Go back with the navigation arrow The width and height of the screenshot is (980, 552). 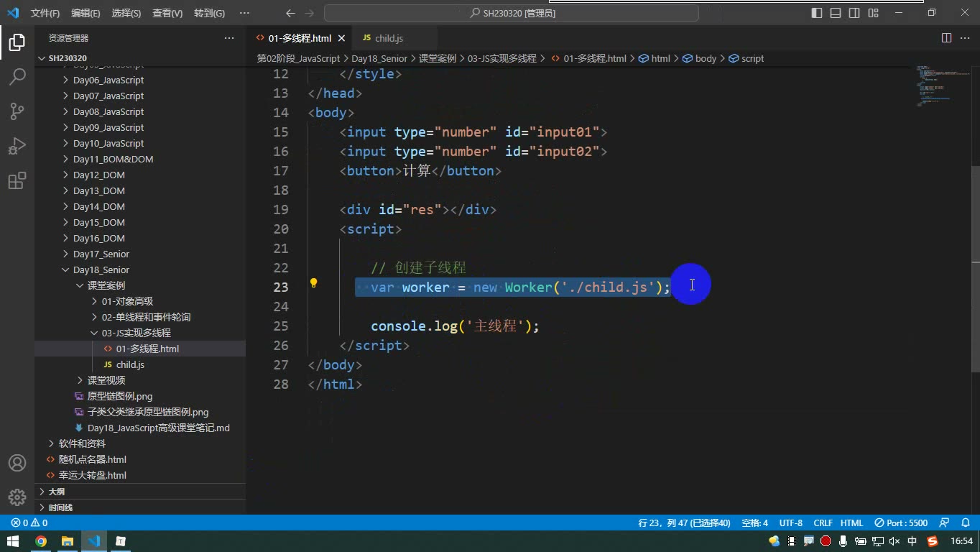pos(290,13)
